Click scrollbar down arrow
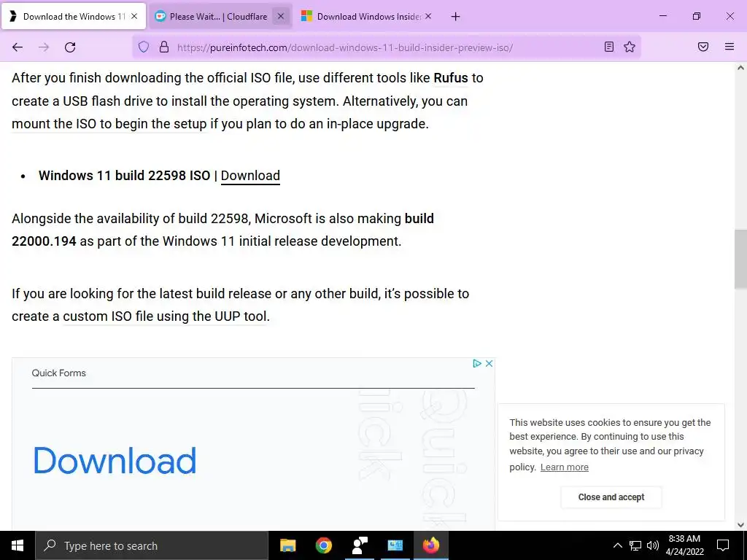 pyautogui.click(x=740, y=525)
